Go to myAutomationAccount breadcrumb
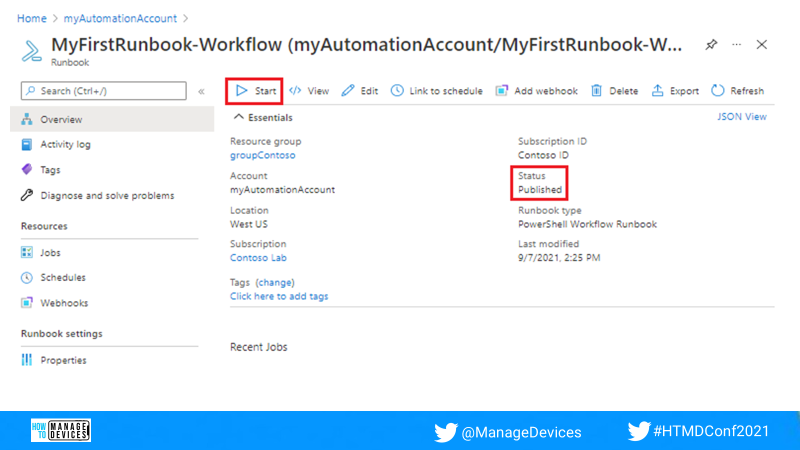 point(120,18)
